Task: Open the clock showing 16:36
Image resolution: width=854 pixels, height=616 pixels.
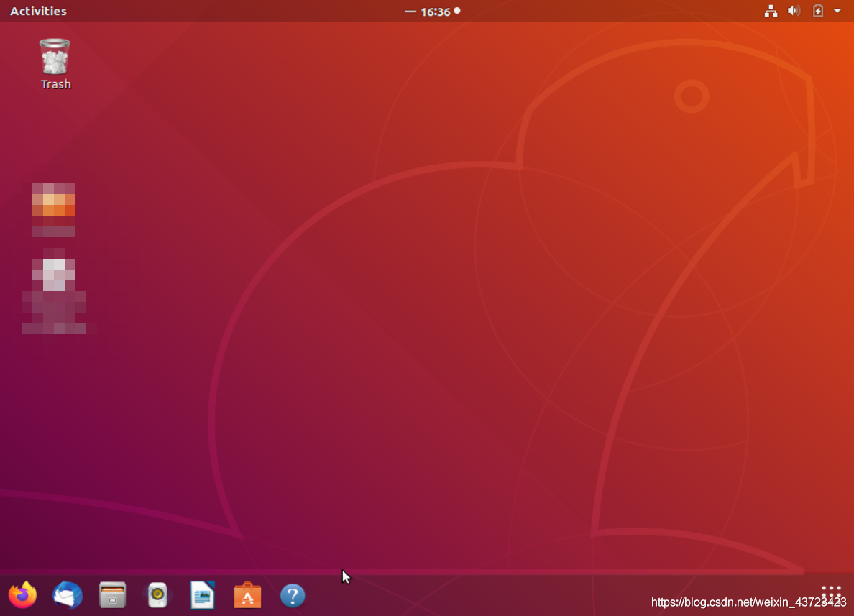Action: click(435, 12)
